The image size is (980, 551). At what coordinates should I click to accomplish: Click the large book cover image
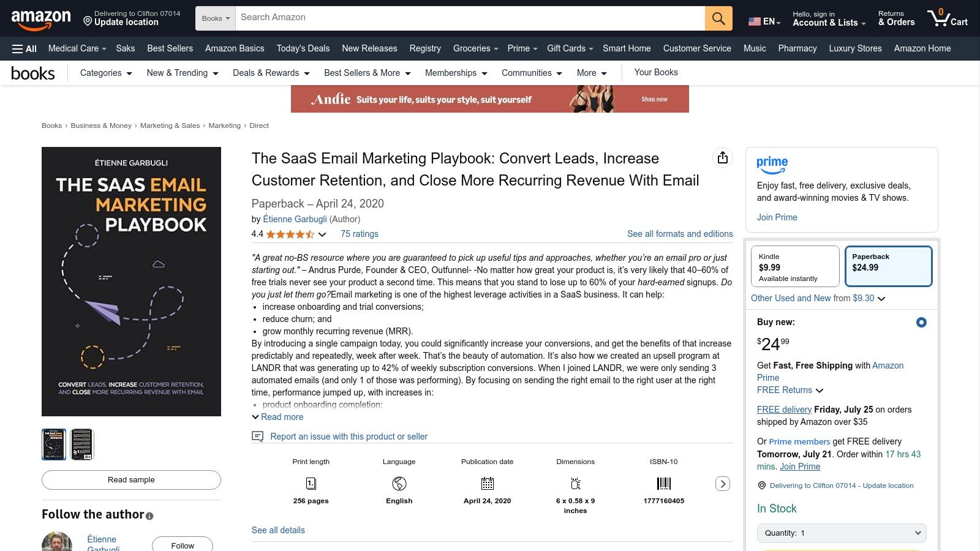tap(131, 282)
